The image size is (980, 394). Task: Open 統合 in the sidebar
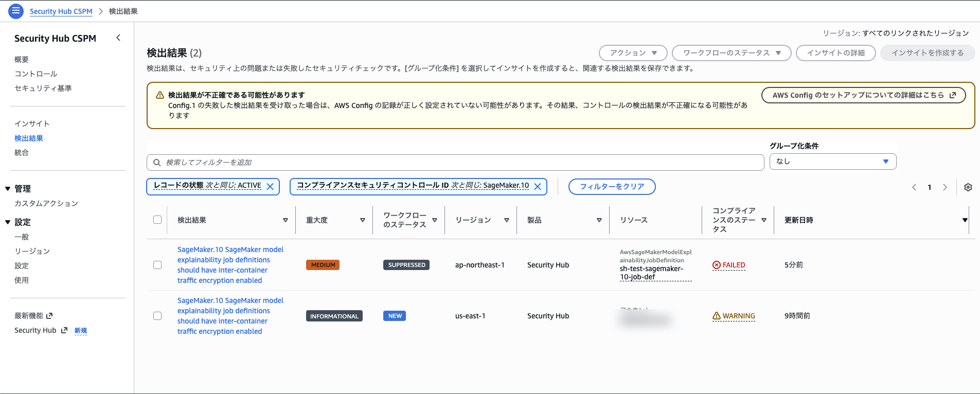coord(22,153)
